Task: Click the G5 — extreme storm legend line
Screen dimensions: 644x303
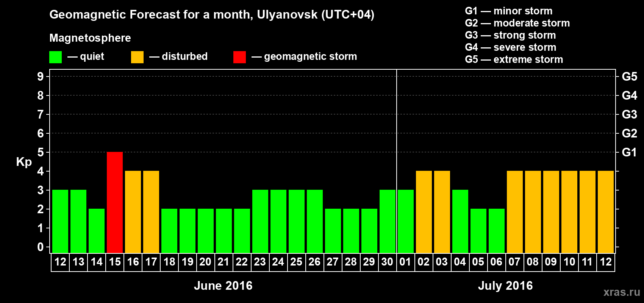Action: click(514, 59)
